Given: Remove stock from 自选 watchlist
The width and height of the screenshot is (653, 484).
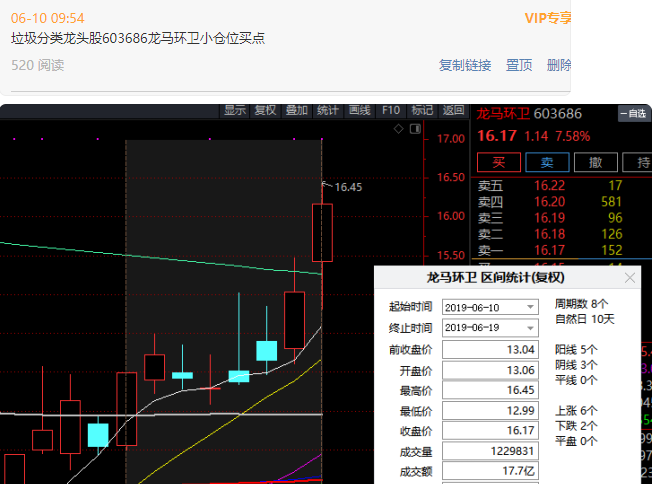Looking at the screenshot, I should [x=633, y=113].
